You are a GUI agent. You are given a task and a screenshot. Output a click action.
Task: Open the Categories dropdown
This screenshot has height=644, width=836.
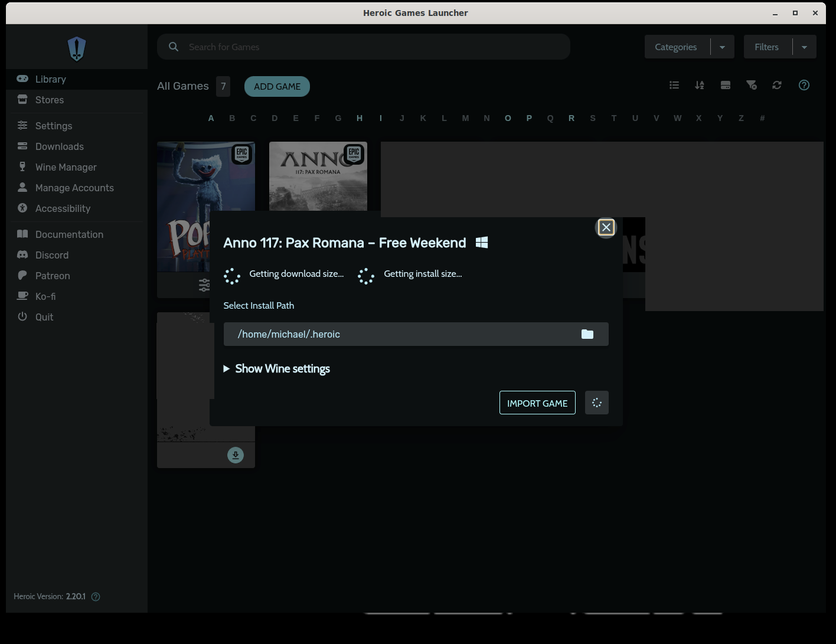coord(721,47)
